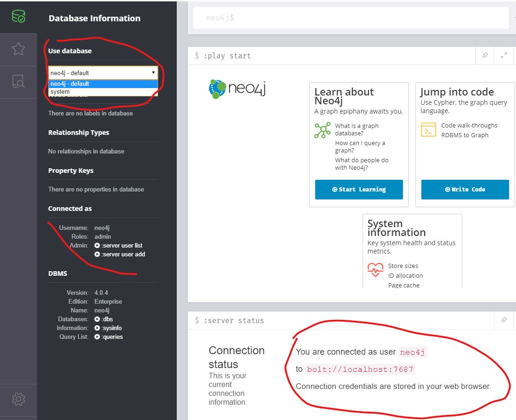Click the graph database icon under Learn about Neo4j

[x=323, y=130]
